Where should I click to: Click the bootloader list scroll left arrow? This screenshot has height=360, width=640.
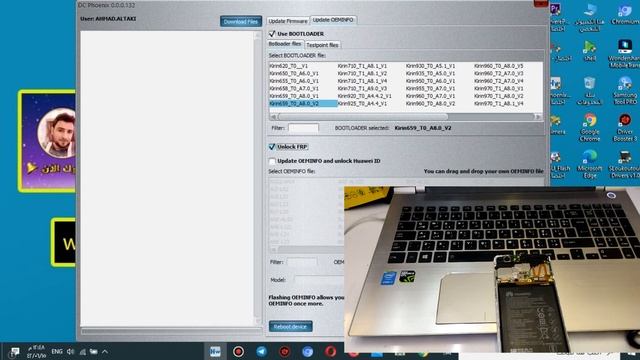(273, 117)
